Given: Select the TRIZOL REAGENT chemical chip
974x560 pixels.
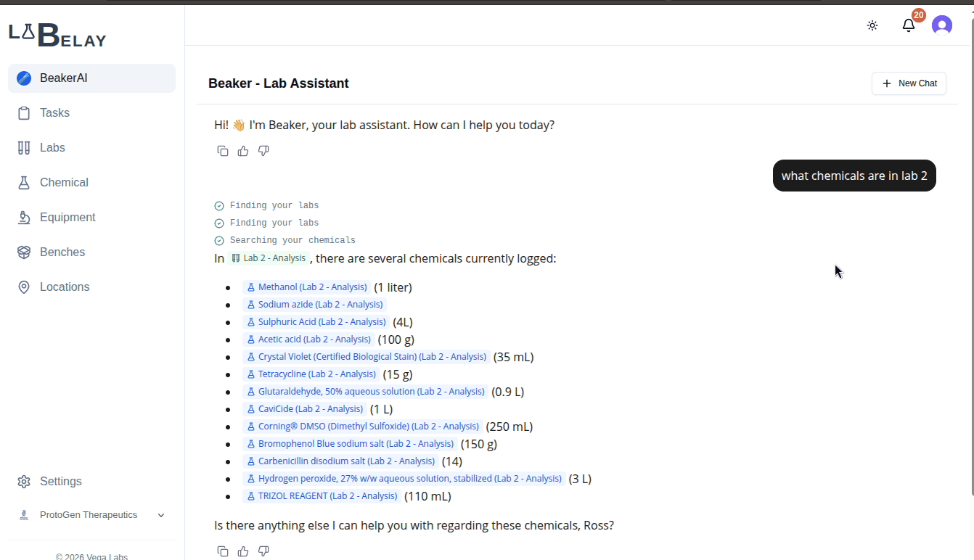Looking at the screenshot, I should click(322, 496).
